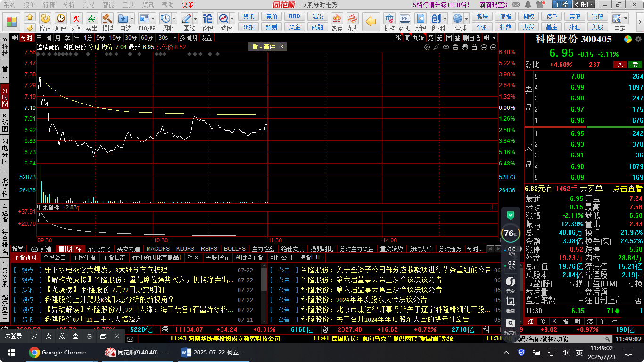The width and height of the screenshot is (644, 362).
Task: Open the 智能 menu
Action: click(108, 5)
